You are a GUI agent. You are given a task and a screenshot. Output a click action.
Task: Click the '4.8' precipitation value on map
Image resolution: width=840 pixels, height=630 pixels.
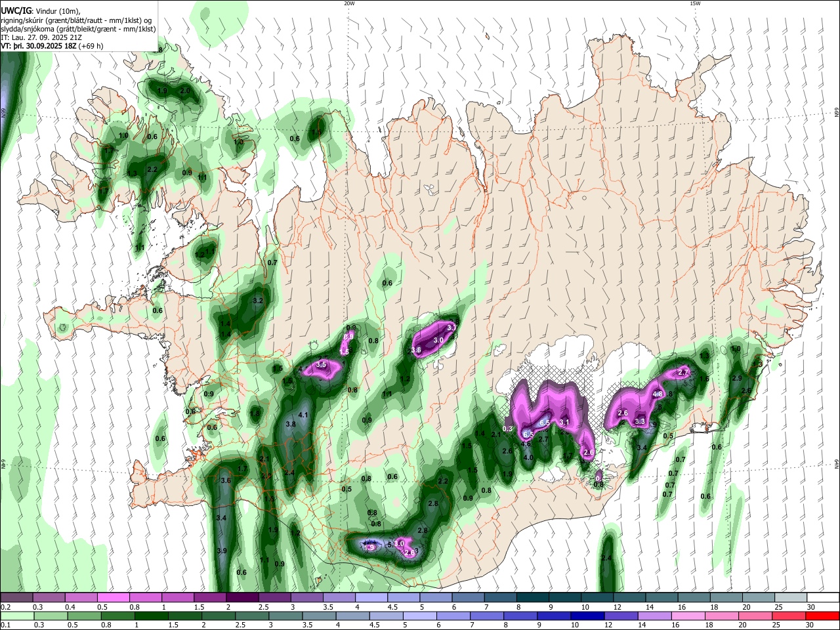[658, 394]
